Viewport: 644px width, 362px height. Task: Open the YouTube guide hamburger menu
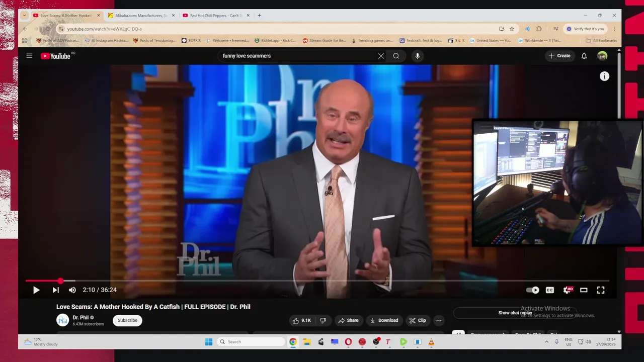tap(29, 56)
